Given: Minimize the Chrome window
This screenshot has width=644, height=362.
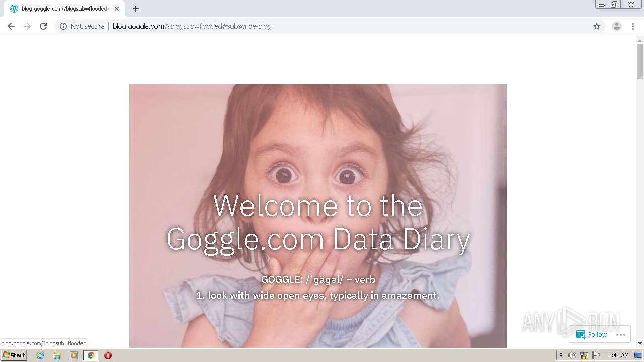Looking at the screenshot, I should point(602,5).
